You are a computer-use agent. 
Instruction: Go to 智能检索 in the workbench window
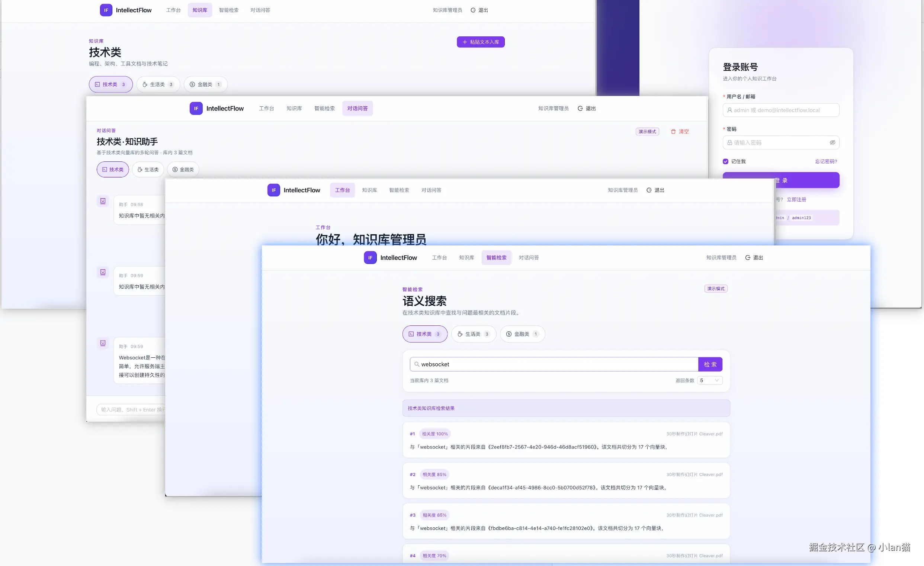[399, 190]
